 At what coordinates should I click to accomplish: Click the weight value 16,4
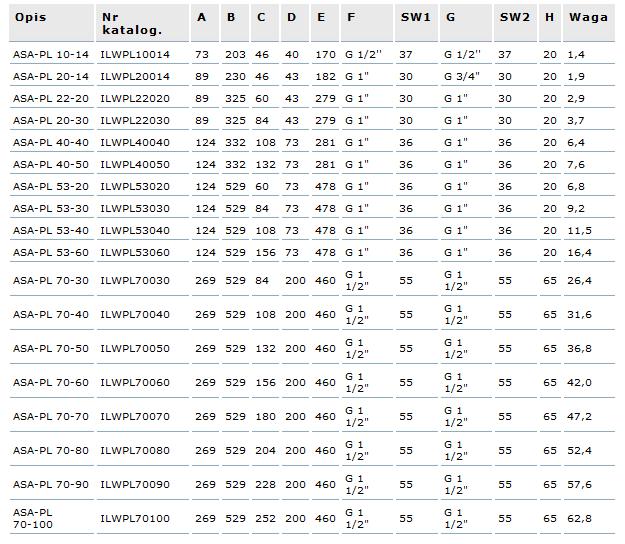tap(580, 252)
